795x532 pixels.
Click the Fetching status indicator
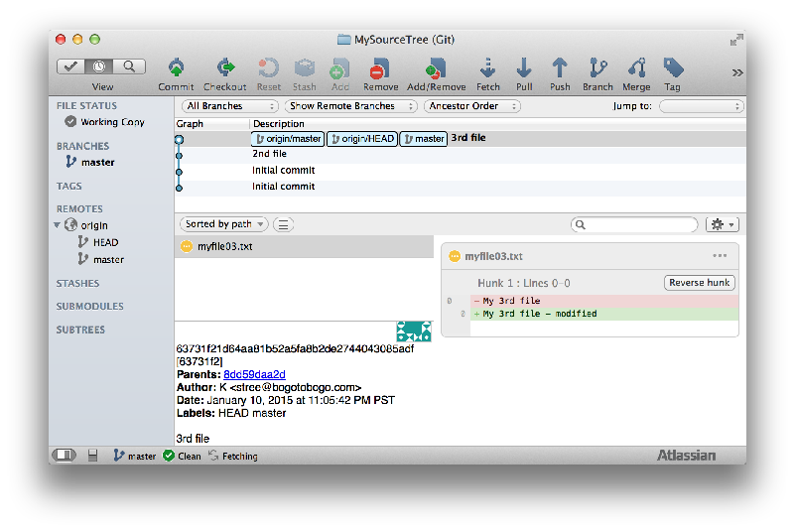pos(232,456)
